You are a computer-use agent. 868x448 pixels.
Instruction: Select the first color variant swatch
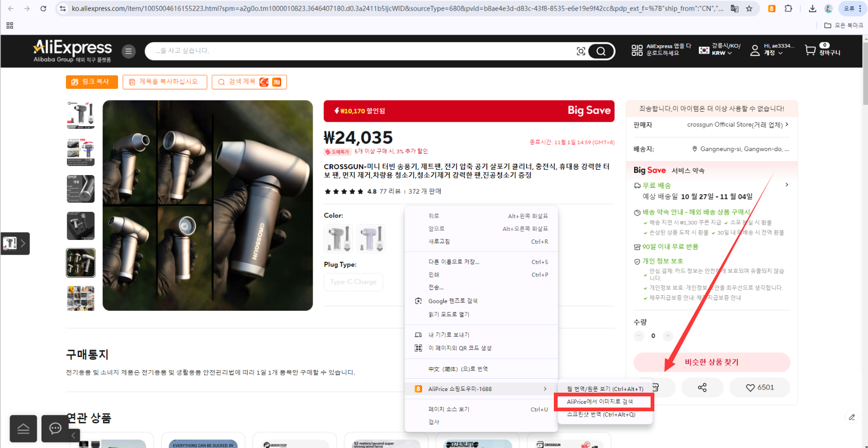pyautogui.click(x=338, y=238)
